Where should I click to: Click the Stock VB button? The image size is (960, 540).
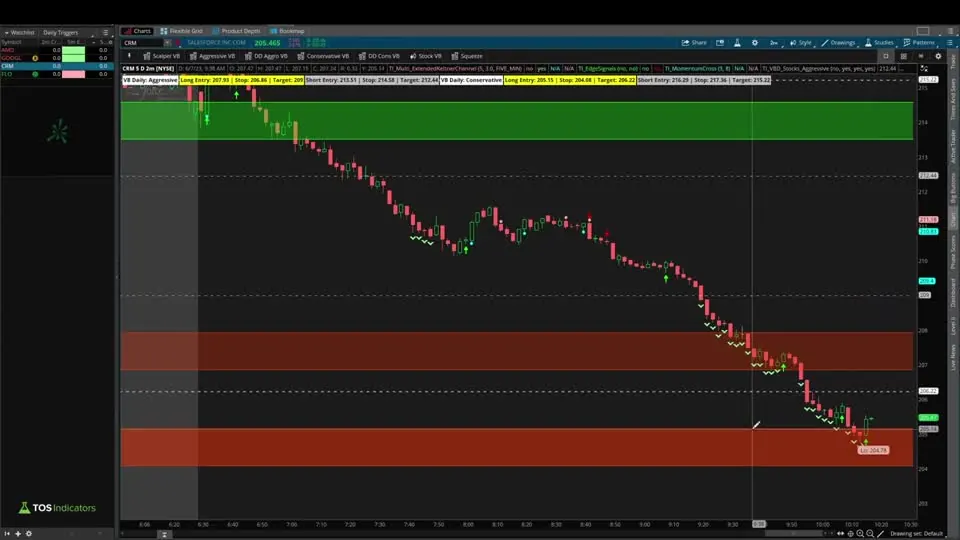(426, 56)
